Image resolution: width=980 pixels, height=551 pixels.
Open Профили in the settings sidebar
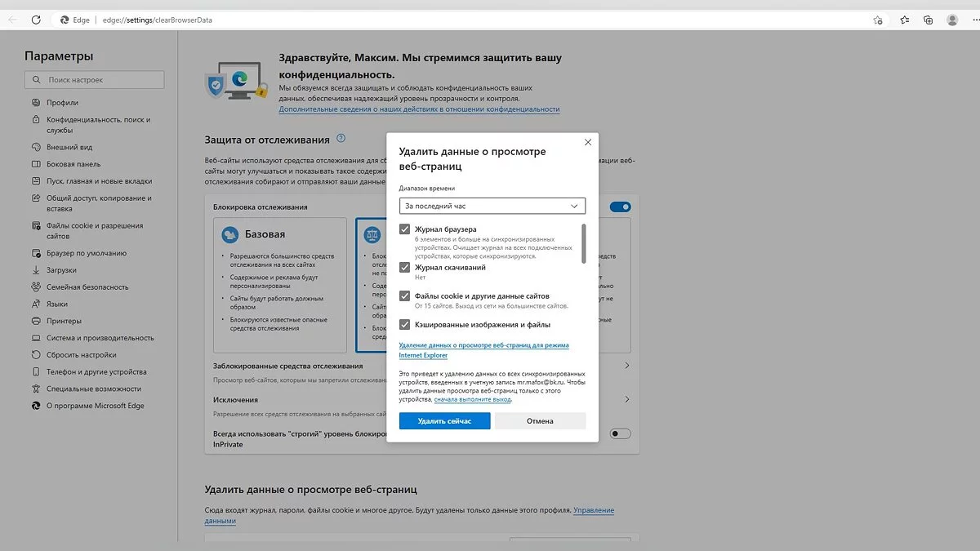pyautogui.click(x=62, y=103)
